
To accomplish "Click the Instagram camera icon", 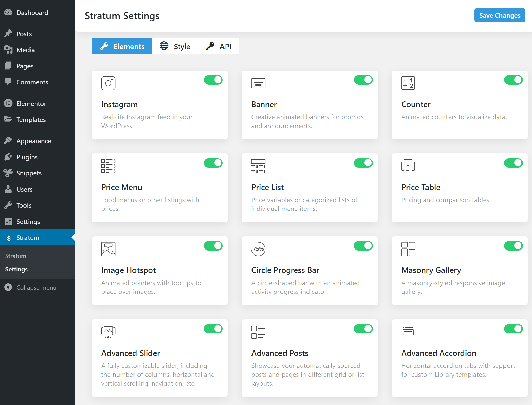I will coord(108,83).
